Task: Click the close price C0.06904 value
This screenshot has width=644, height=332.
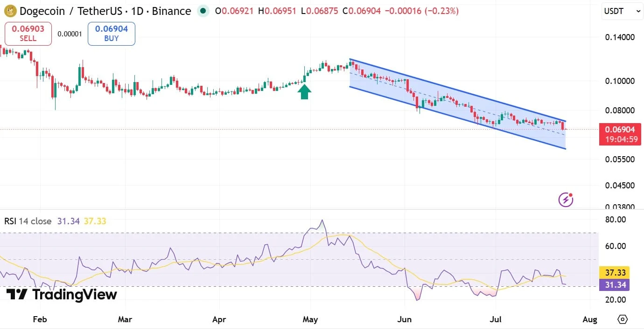Action: point(362,11)
